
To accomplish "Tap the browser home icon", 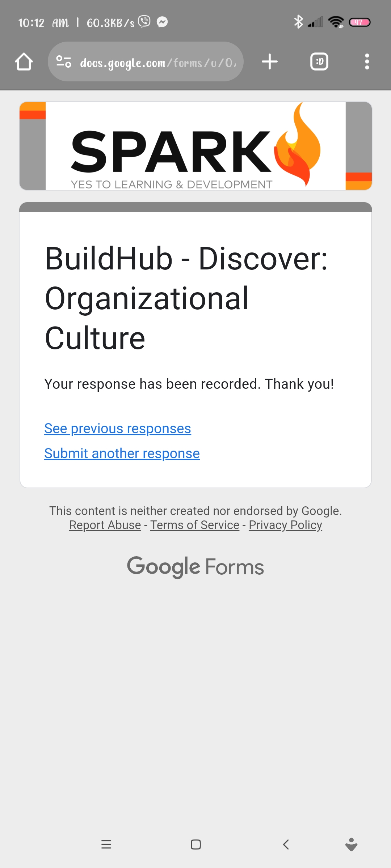I will point(24,62).
